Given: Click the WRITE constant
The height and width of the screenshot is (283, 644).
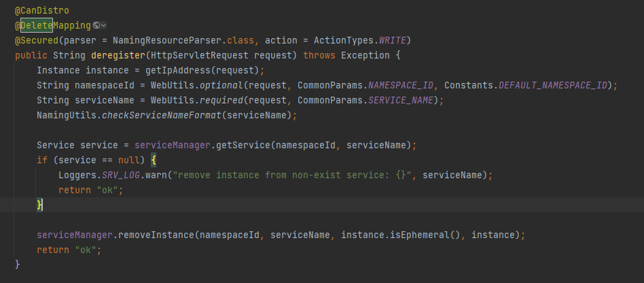Looking at the screenshot, I should pyautogui.click(x=392, y=41).
